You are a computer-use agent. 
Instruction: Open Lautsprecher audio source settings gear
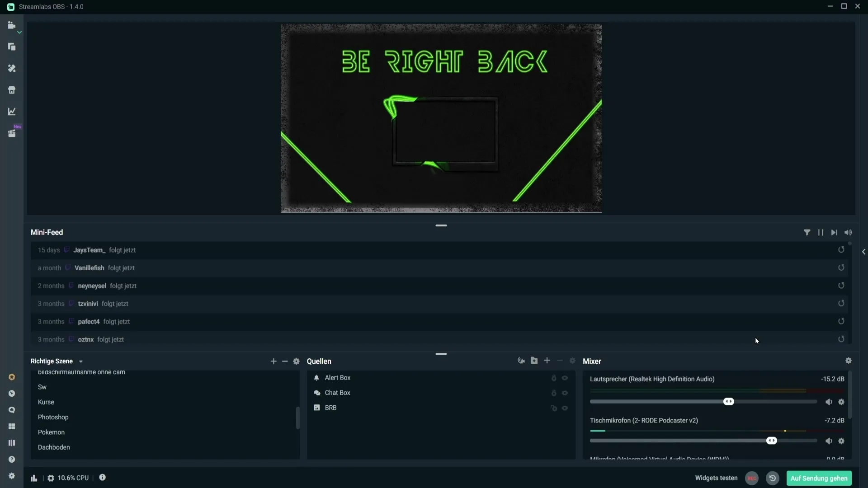pyautogui.click(x=841, y=402)
